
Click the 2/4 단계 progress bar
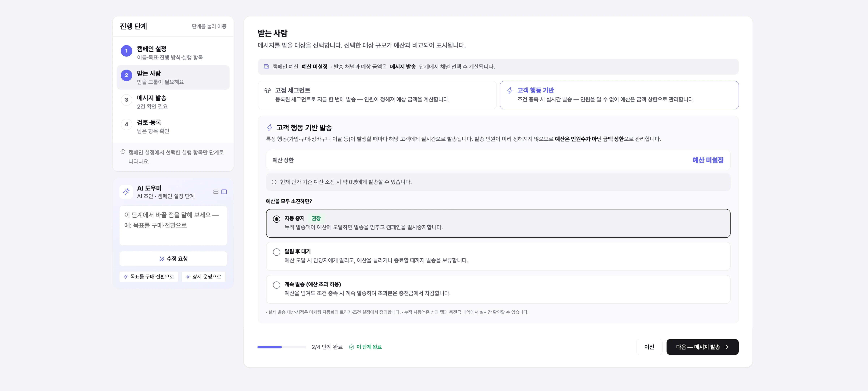(x=282, y=347)
